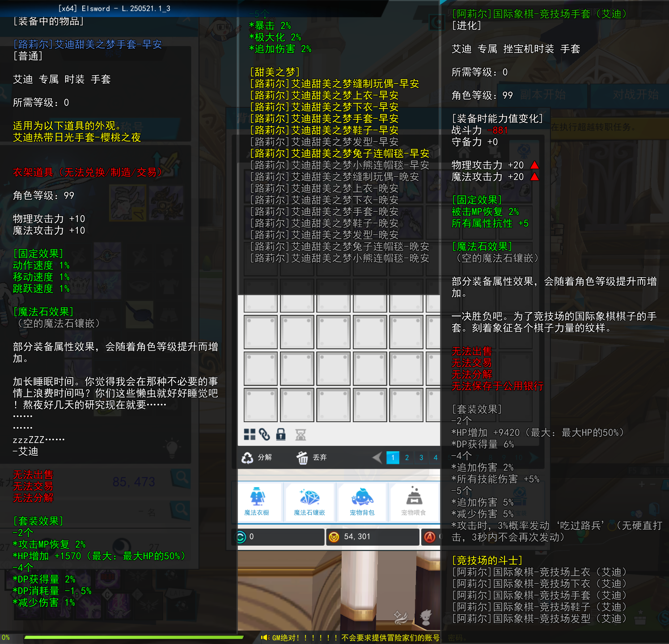
Task: Click the Elsword window title text
Action: [x=114, y=8]
